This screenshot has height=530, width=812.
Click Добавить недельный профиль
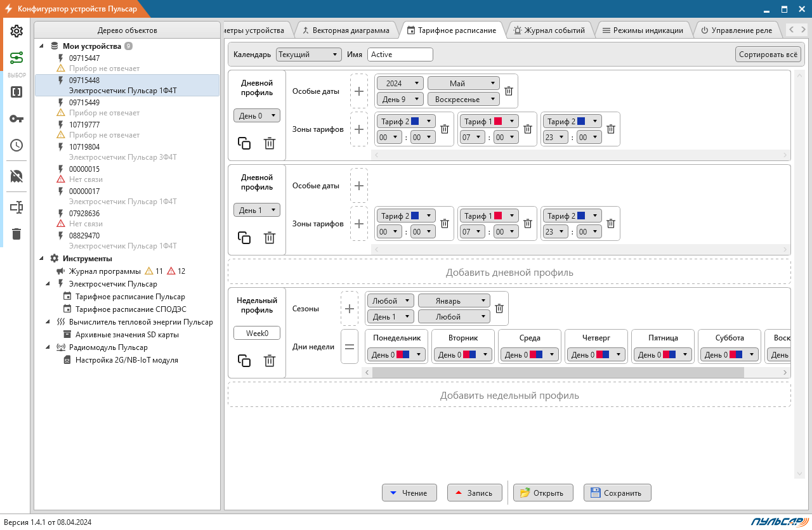[509, 395]
